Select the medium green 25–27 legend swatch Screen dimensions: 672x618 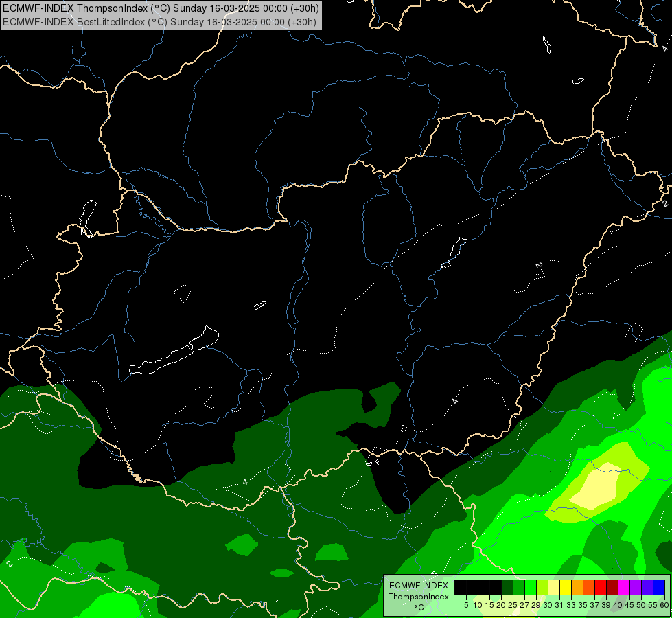point(519,587)
